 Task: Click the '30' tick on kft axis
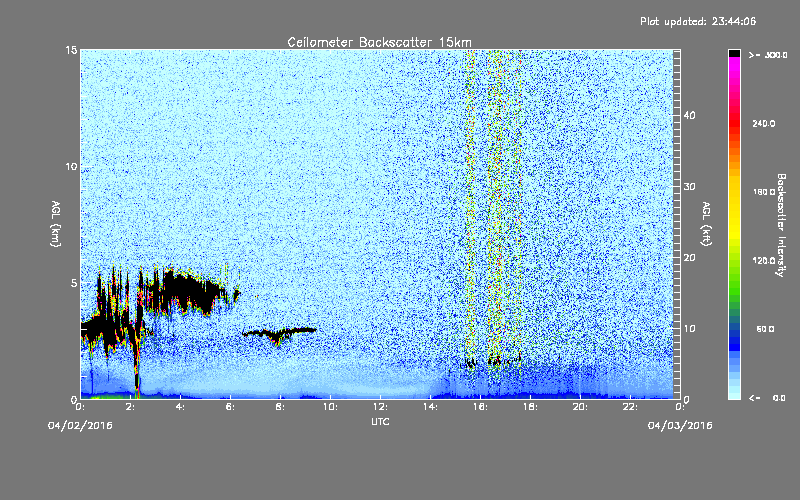[x=689, y=186]
